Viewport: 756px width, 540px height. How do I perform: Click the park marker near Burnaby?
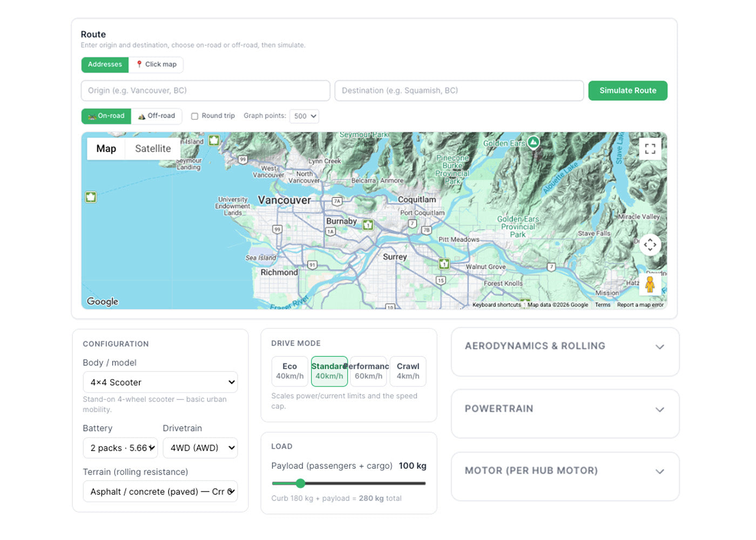(368, 225)
